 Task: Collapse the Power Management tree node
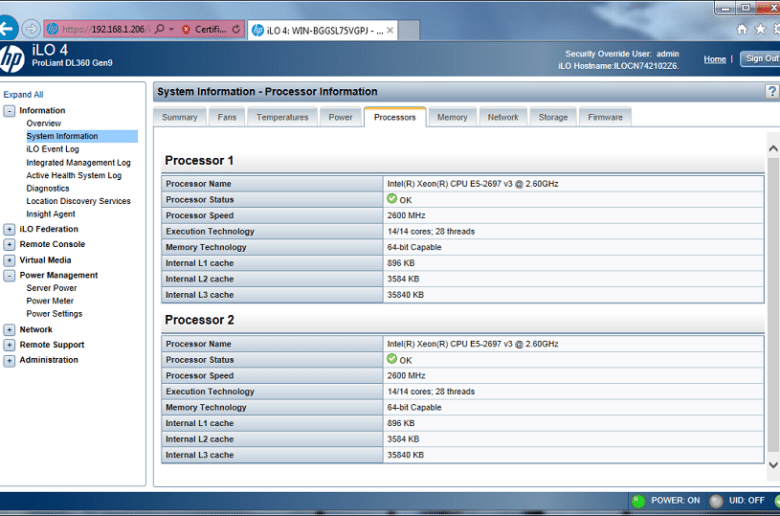[9, 275]
